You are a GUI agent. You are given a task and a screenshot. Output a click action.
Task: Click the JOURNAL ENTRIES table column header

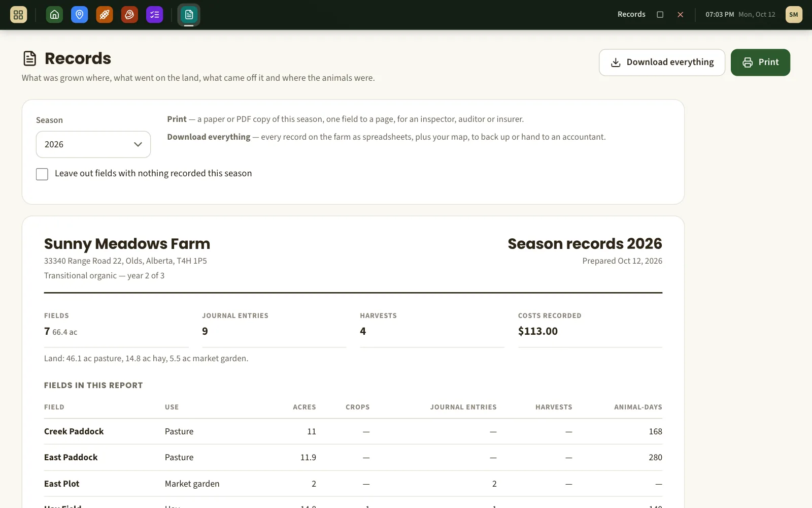coord(463,407)
